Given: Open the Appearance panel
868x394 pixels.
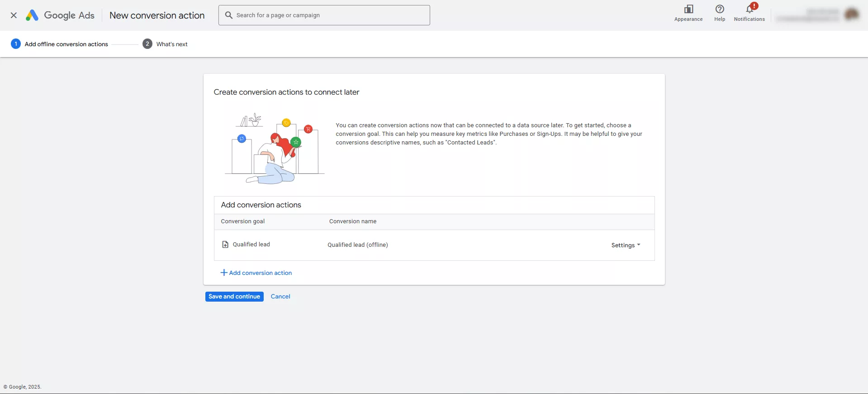Looking at the screenshot, I should click(688, 13).
